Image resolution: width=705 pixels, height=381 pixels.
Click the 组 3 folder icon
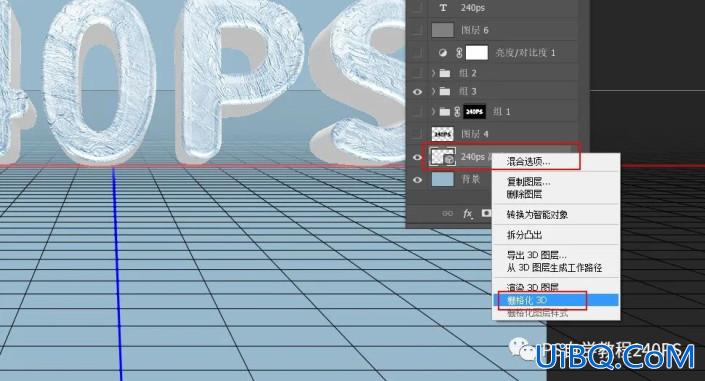445,91
